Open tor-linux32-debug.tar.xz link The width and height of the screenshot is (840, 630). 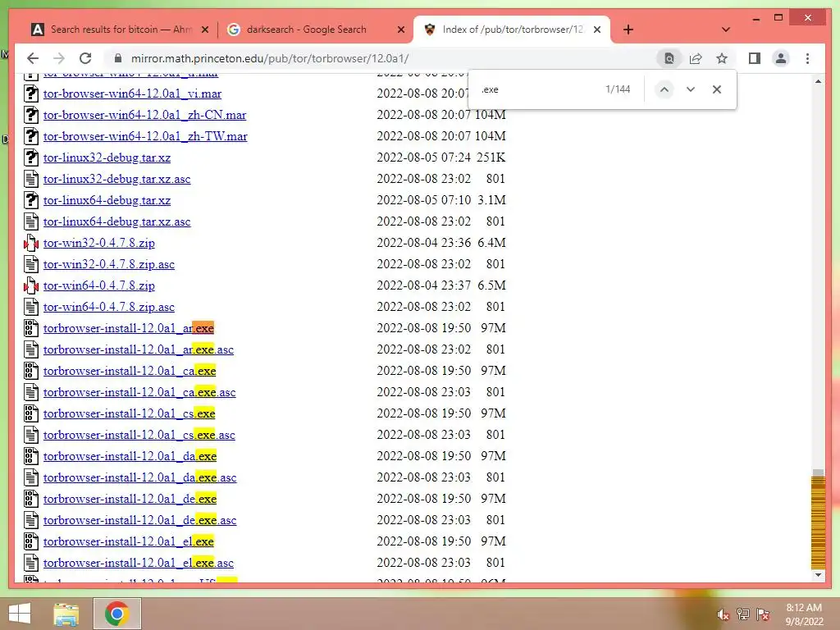point(107,158)
